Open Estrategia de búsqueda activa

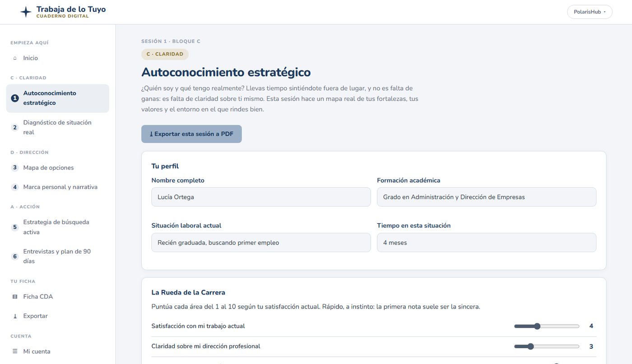point(58,227)
